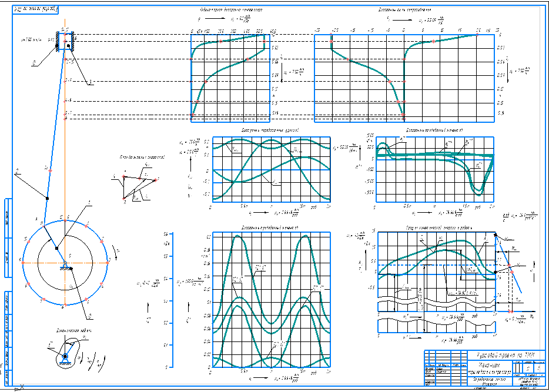
Task: Click the indicator diagram graph, top left of charts
Action: tap(230, 78)
